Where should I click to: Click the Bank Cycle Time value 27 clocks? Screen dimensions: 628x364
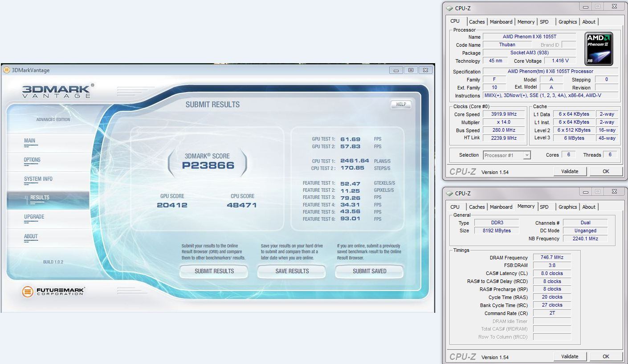552,305
